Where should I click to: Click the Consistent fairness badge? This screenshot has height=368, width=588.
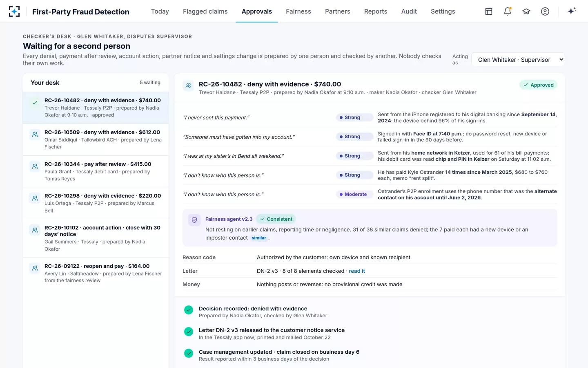276,219
